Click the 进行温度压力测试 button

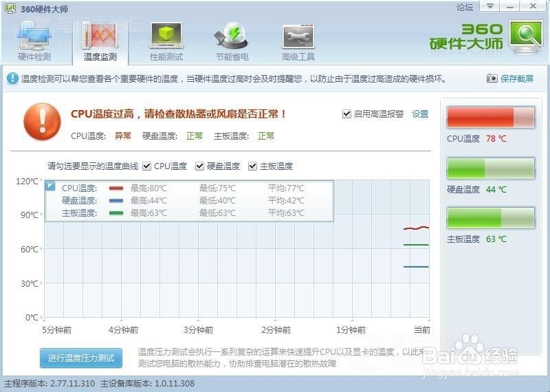[x=81, y=358]
